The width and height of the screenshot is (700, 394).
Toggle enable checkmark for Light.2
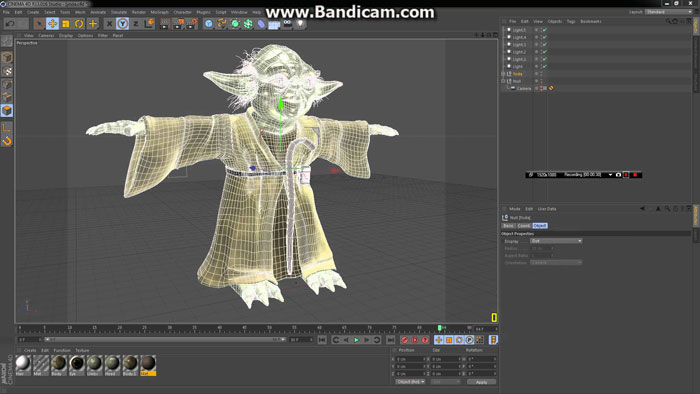tap(545, 52)
